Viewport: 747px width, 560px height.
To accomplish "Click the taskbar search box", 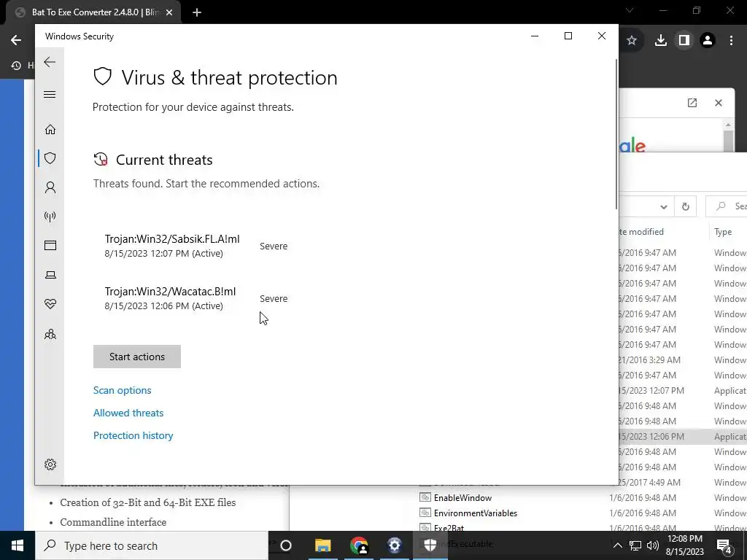I will tap(152, 545).
